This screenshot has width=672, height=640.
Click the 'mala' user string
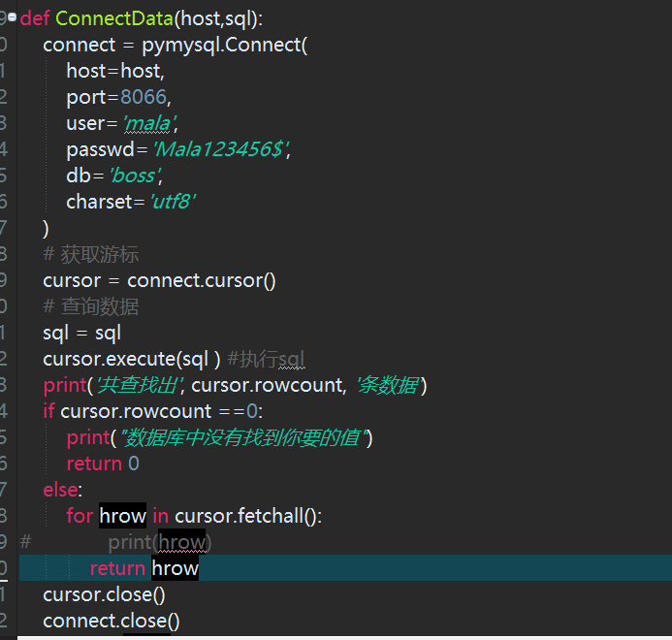click(148, 123)
